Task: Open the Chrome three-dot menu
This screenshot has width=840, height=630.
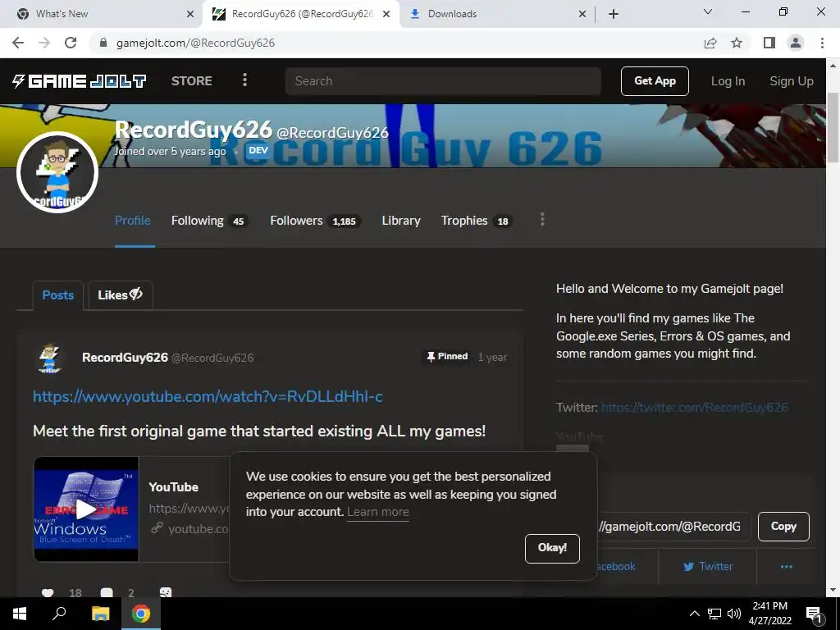Action: 822,43
